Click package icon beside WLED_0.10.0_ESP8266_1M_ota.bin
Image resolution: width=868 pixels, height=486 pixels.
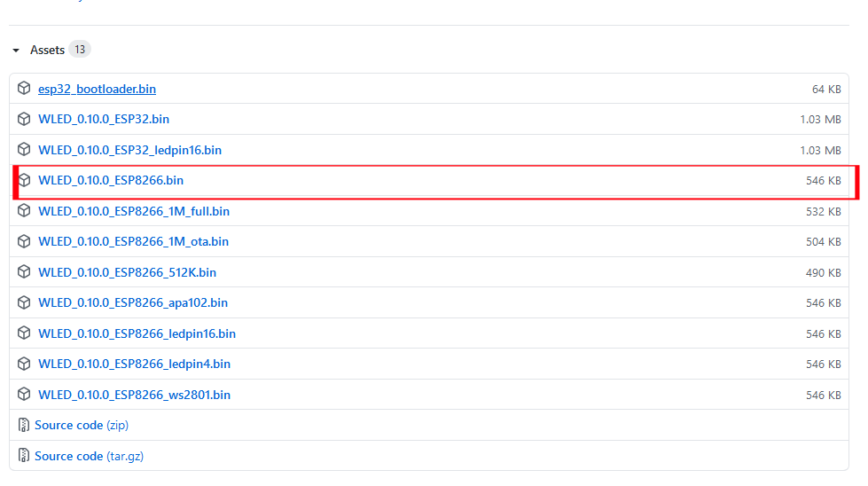pyautogui.click(x=24, y=241)
